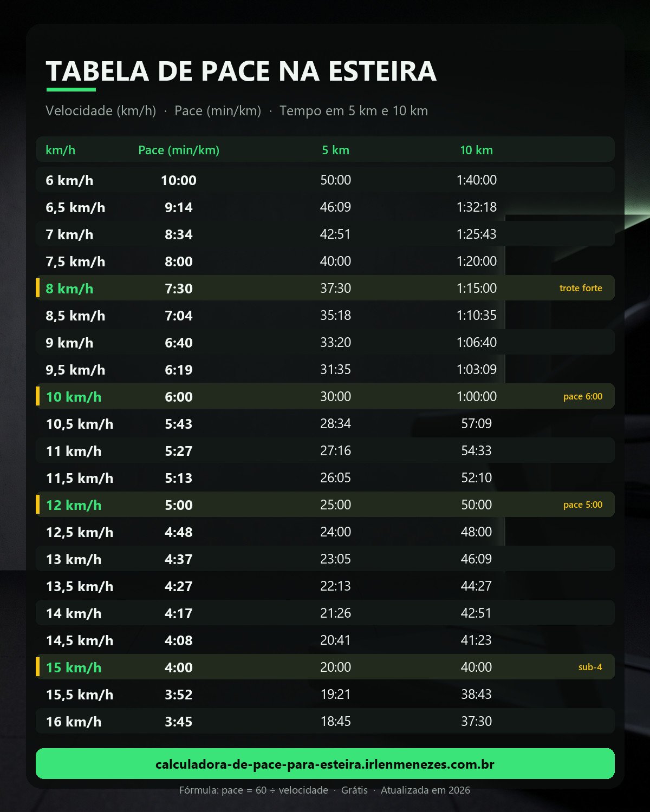Click the 'pace 5:00' label
The height and width of the screenshot is (812, 650).
click(582, 505)
